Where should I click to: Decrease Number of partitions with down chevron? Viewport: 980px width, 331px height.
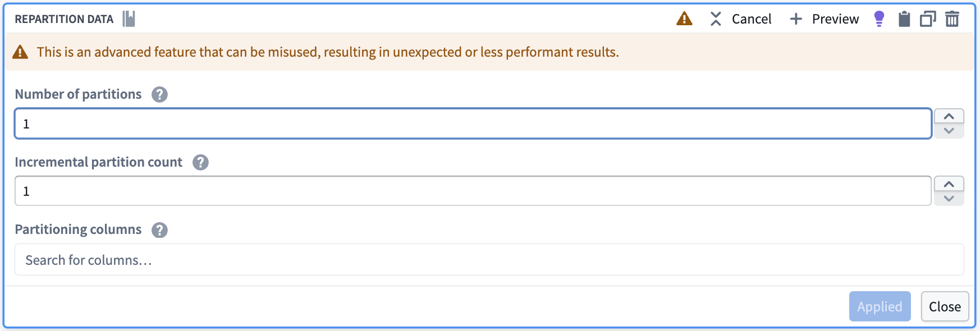coord(949,131)
